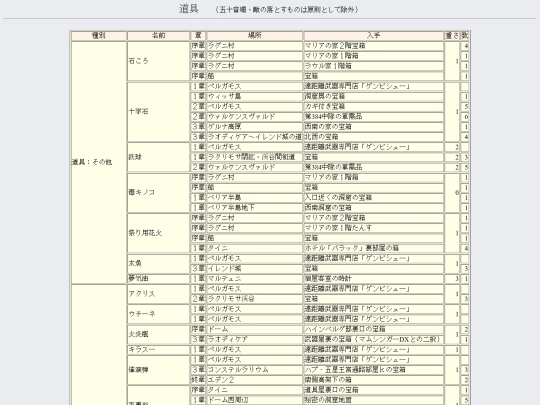Select the 'キラスー' item name cell
The height and width of the screenshot is (405, 540).
(158, 350)
